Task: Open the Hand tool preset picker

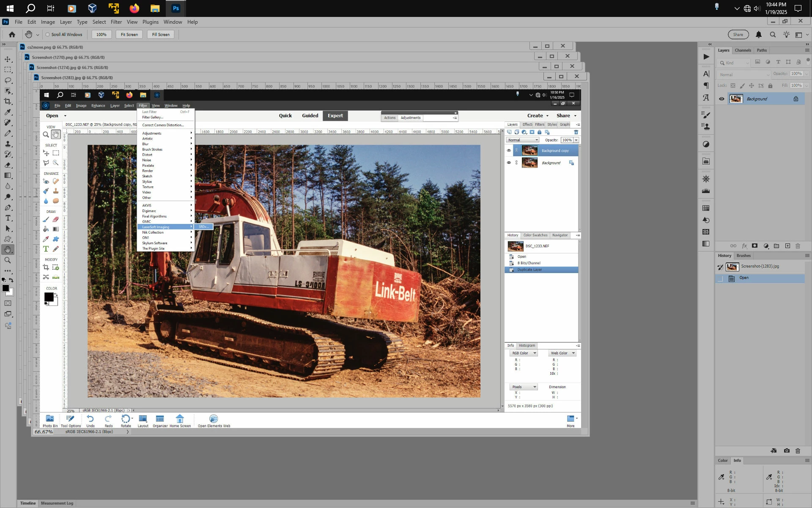Action: click(x=38, y=35)
